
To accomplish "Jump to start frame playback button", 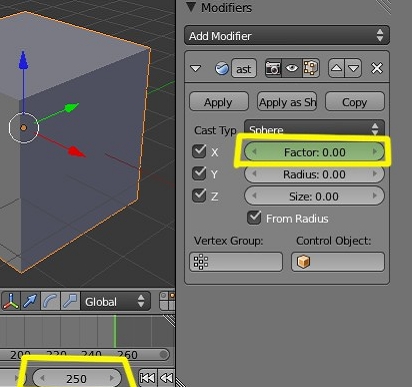I will tap(147, 378).
